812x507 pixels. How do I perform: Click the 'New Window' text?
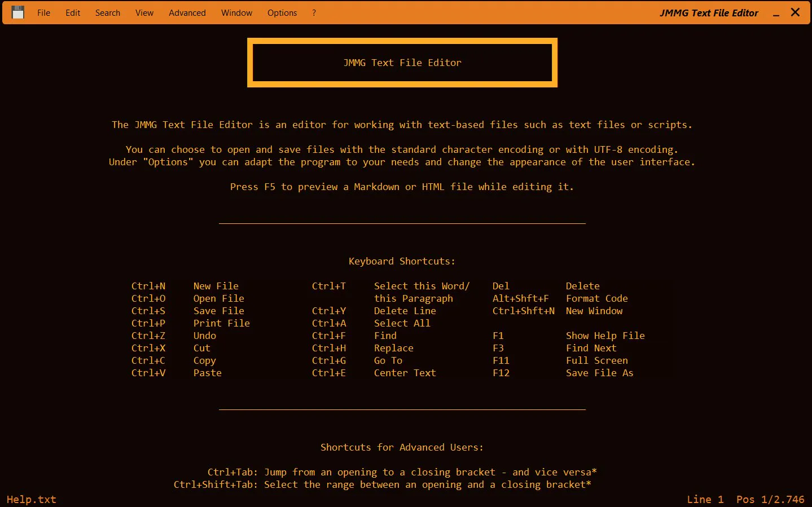[594, 311]
